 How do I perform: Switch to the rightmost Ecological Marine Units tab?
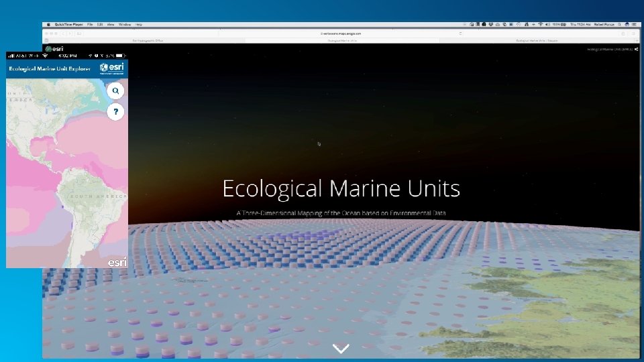[x=537, y=41]
